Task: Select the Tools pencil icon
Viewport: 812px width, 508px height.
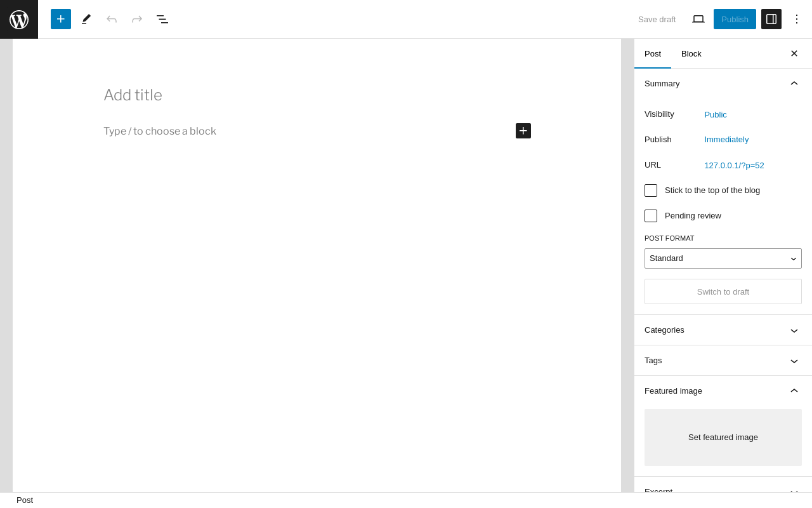Action: pos(86,19)
